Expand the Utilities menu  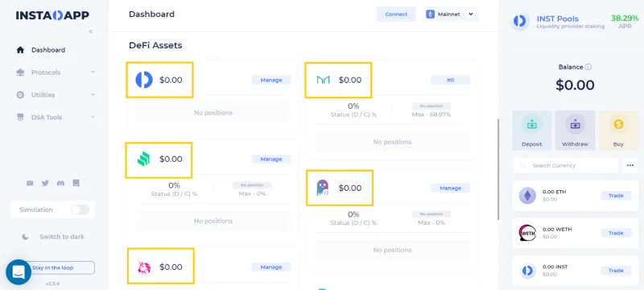pos(93,95)
